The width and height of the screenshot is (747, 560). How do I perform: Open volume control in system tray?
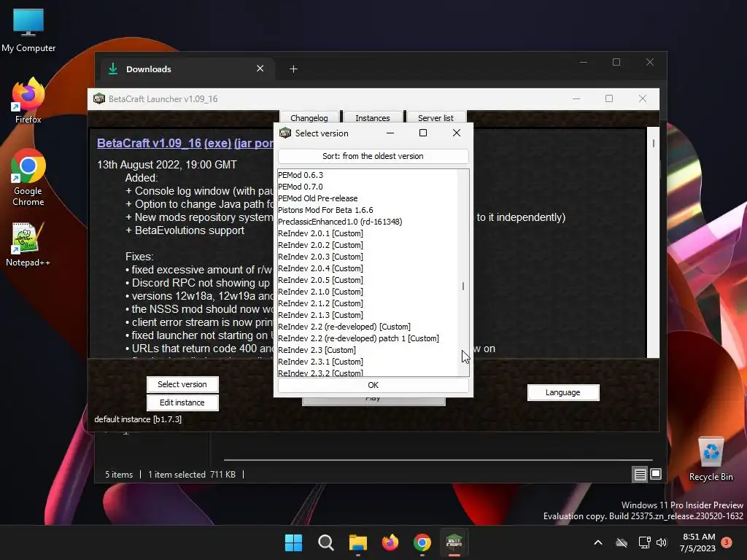pyautogui.click(x=661, y=542)
